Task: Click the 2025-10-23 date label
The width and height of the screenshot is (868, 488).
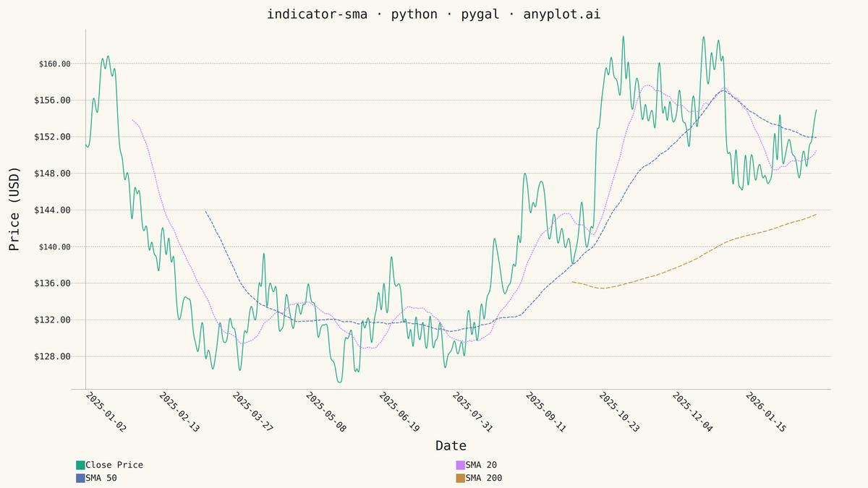Action: (x=619, y=412)
